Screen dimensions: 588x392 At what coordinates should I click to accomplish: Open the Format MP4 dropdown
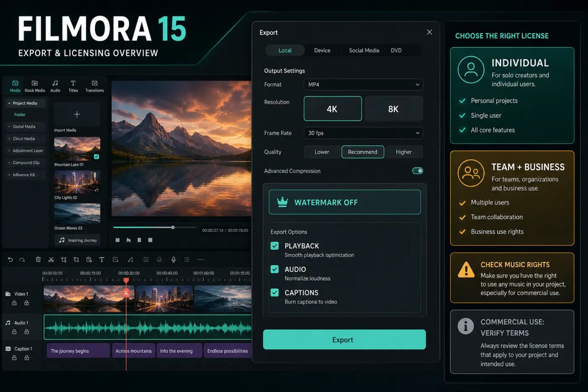363,84
